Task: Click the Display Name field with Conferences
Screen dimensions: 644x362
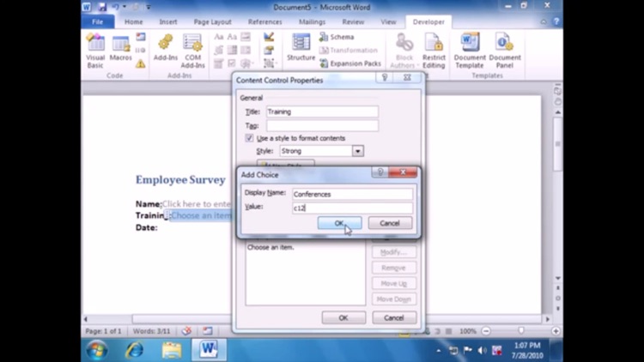Action: pos(352,194)
